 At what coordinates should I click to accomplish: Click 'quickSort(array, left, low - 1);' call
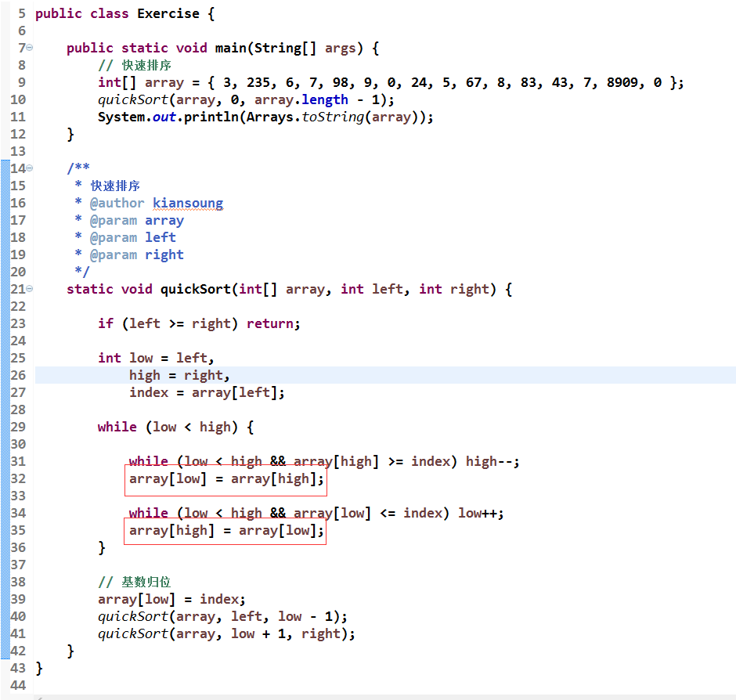click(222, 616)
